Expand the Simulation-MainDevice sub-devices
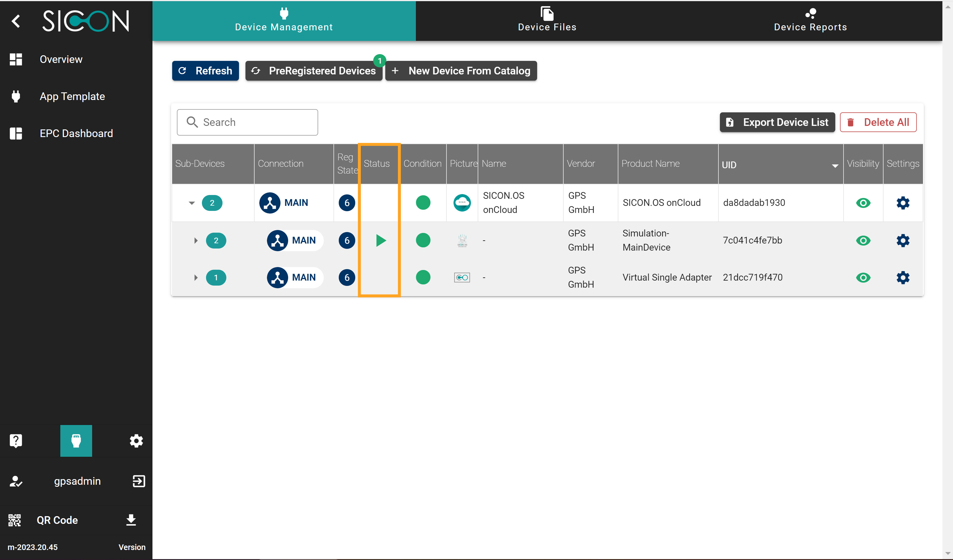 pyautogui.click(x=195, y=240)
